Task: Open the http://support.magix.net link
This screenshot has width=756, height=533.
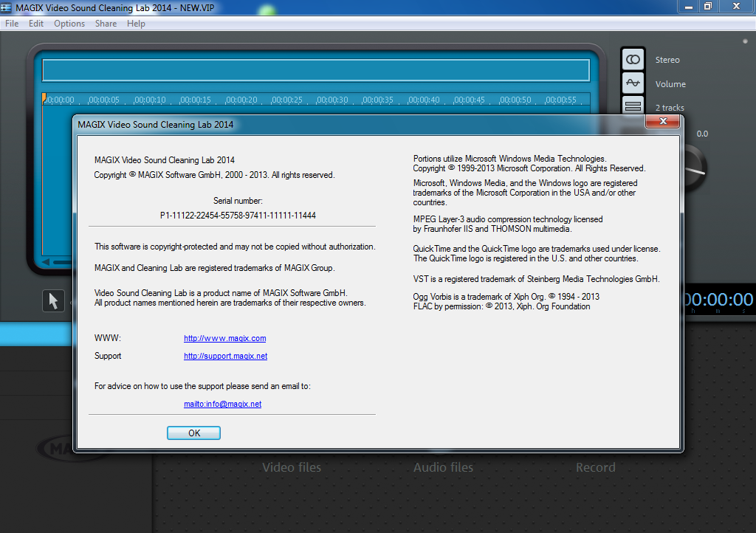Action: pyautogui.click(x=225, y=356)
